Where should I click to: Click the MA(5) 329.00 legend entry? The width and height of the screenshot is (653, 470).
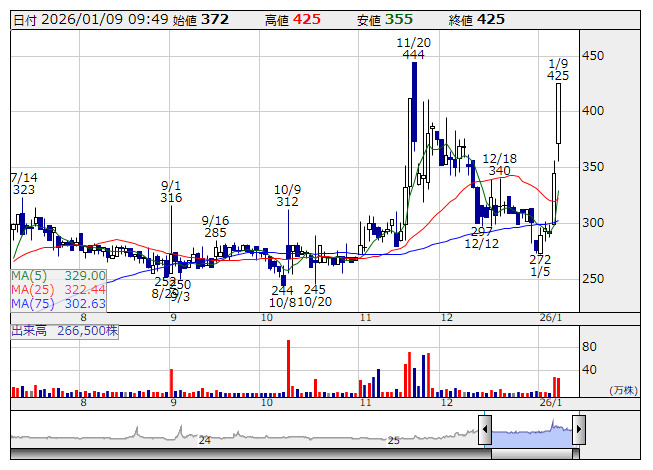pyautogui.click(x=58, y=276)
